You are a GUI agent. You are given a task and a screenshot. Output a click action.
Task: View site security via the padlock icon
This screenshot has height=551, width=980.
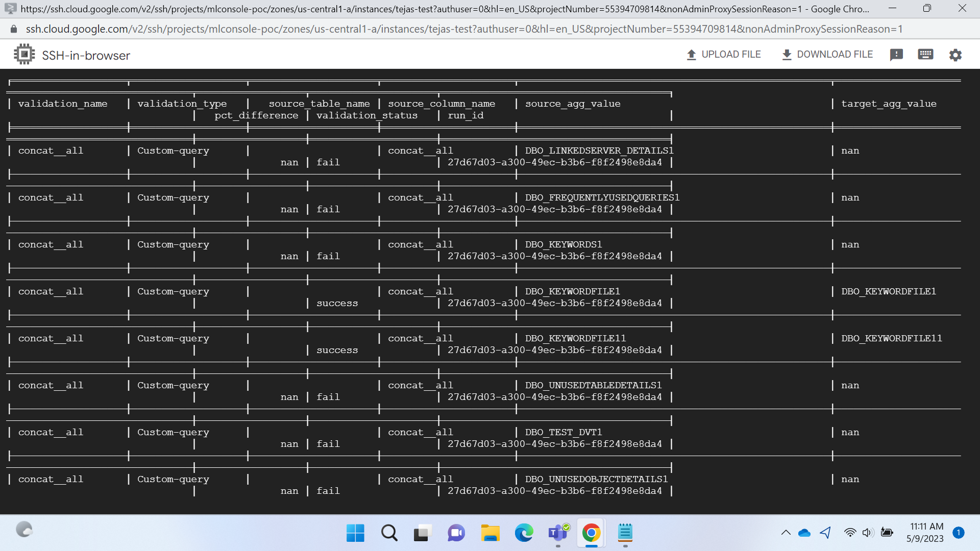pos(13,29)
